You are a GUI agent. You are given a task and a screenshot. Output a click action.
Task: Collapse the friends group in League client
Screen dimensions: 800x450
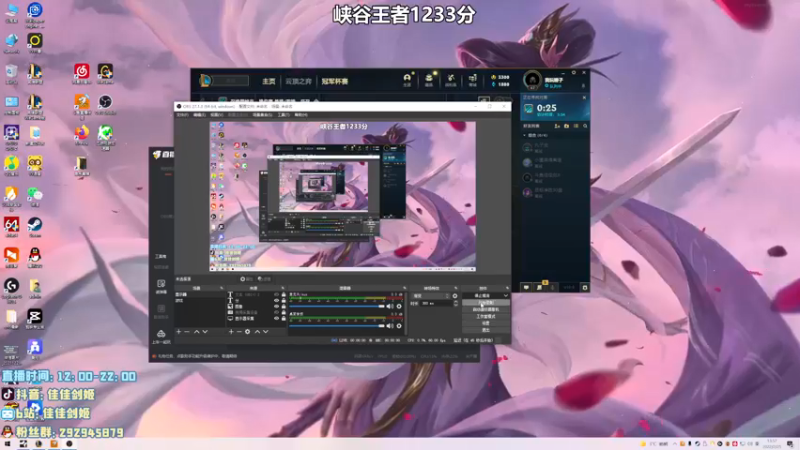point(524,135)
